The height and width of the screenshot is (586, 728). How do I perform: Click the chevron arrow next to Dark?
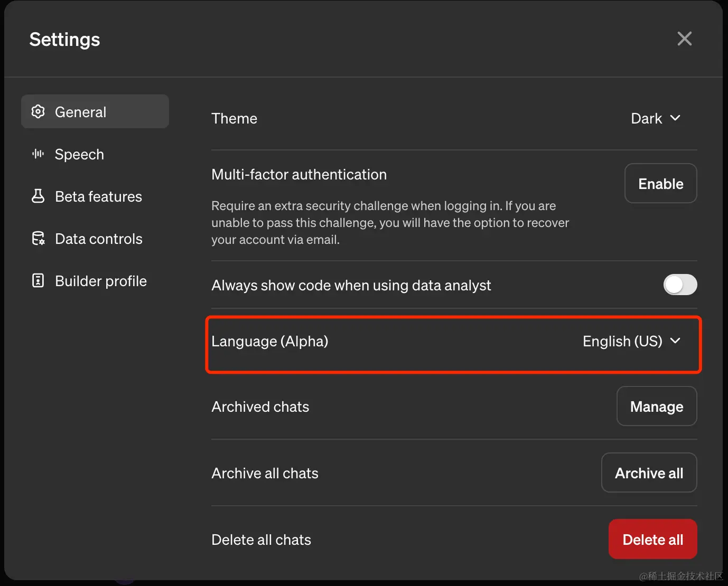coord(675,118)
